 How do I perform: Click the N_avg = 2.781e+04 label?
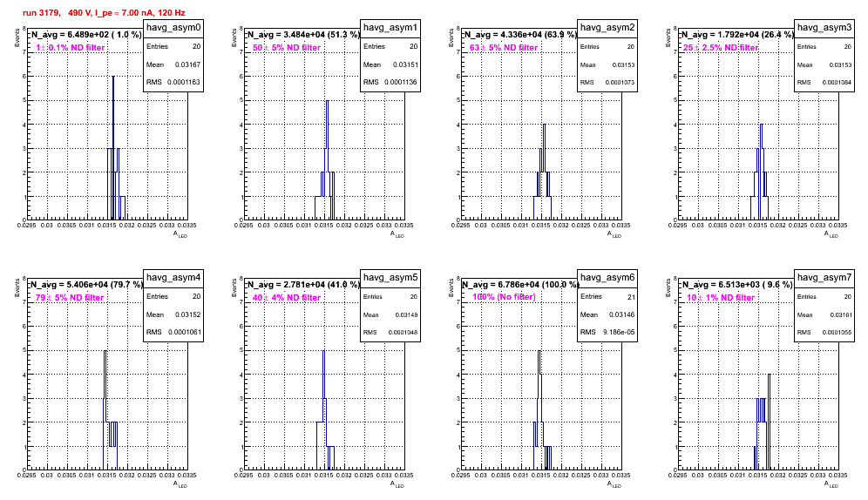[x=303, y=284]
